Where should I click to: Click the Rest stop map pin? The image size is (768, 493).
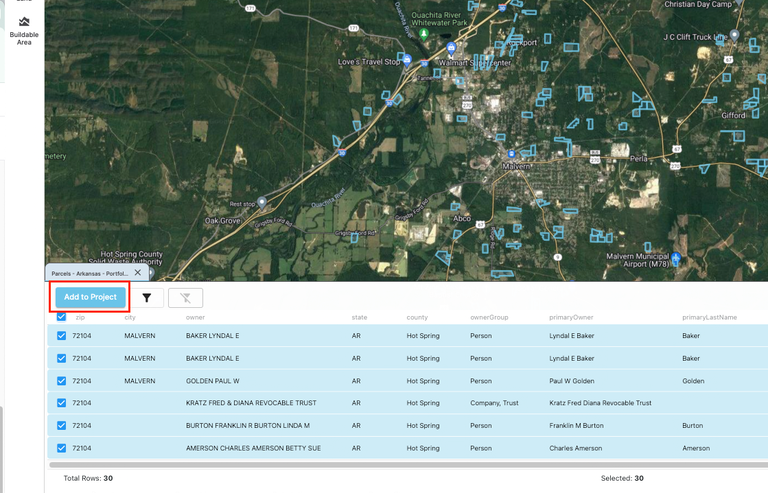262,202
